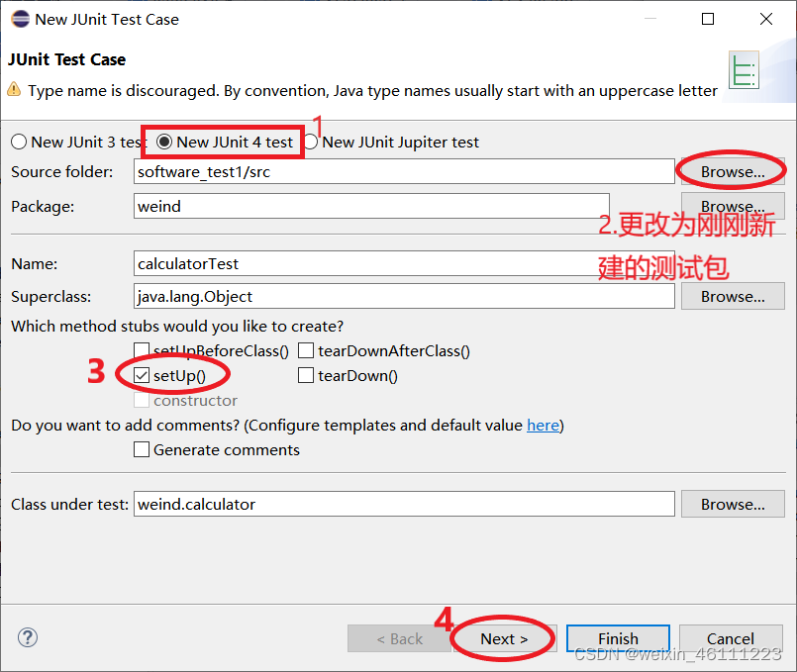This screenshot has width=797, height=672.
Task: Check the tearDown() method stub
Action: click(306, 375)
